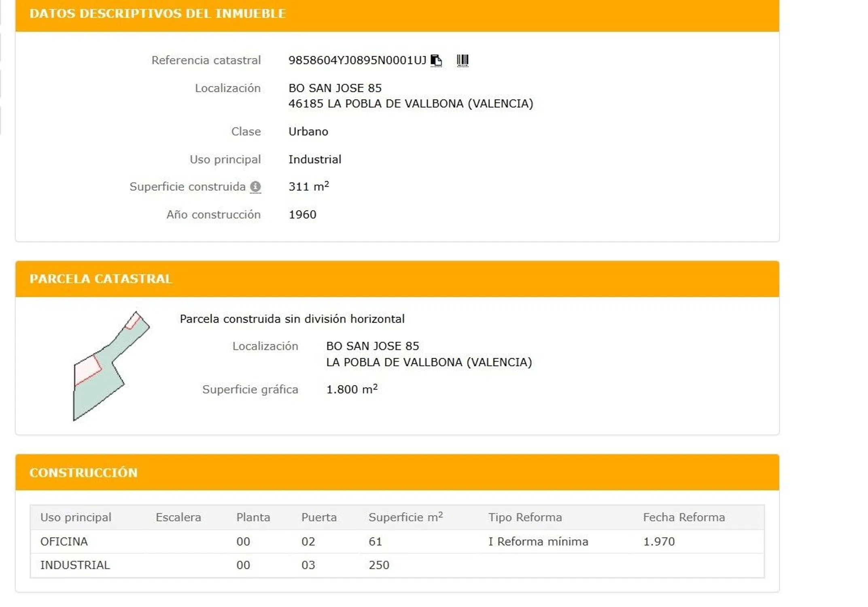Click the Tipo Reforma column header
868x607 pixels.
pyautogui.click(x=525, y=518)
